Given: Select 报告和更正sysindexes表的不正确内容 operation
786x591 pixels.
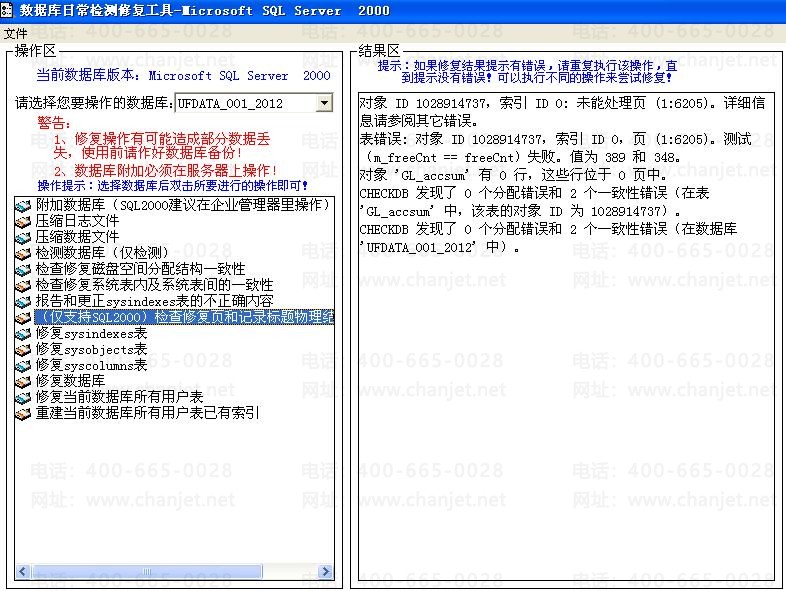Looking at the screenshot, I should (154, 301).
